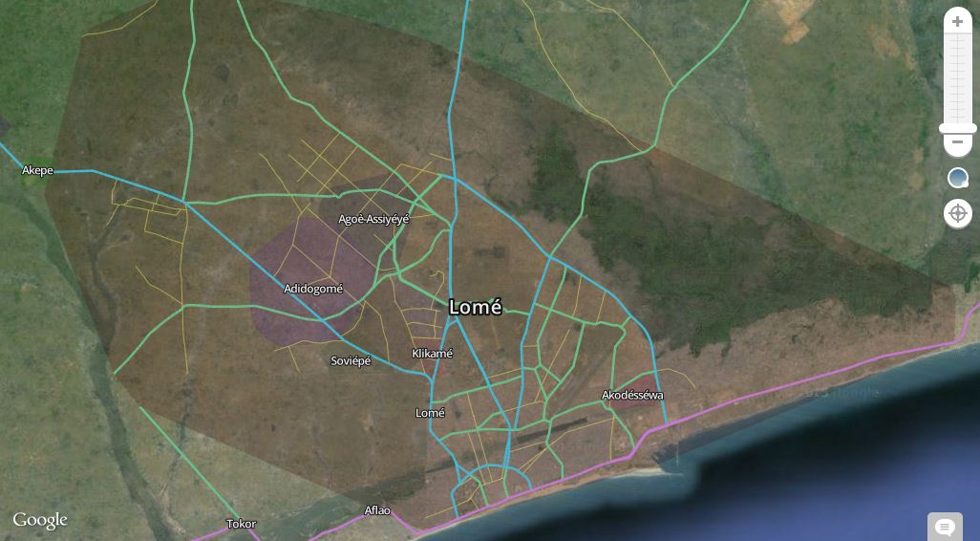Switch map layer with the globe button
The image size is (980, 541).
point(957,178)
